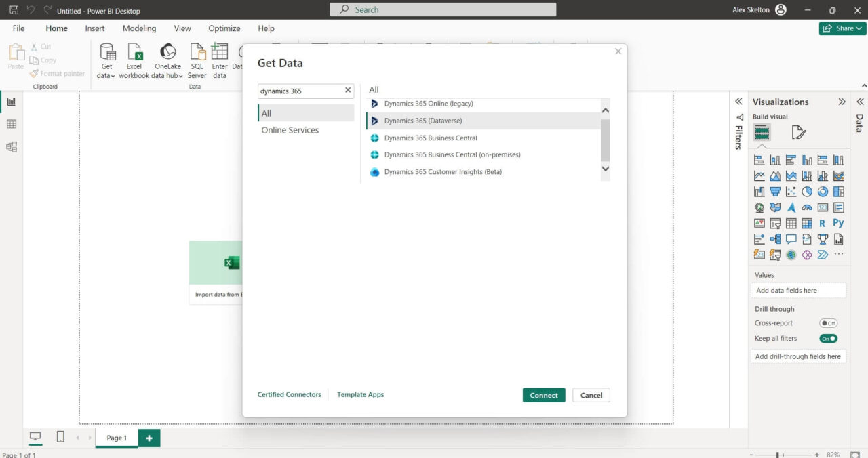Switch to the Modeling ribbon tab
This screenshot has height=458, width=868.
(139, 28)
